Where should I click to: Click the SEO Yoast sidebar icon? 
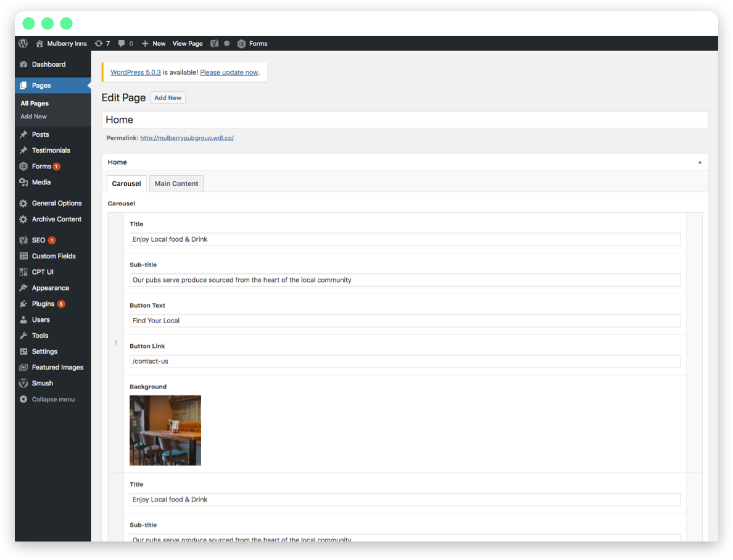[23, 241]
